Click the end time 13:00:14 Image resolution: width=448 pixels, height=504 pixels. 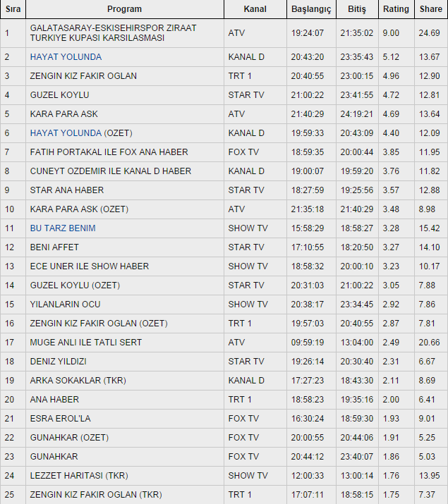point(357,476)
